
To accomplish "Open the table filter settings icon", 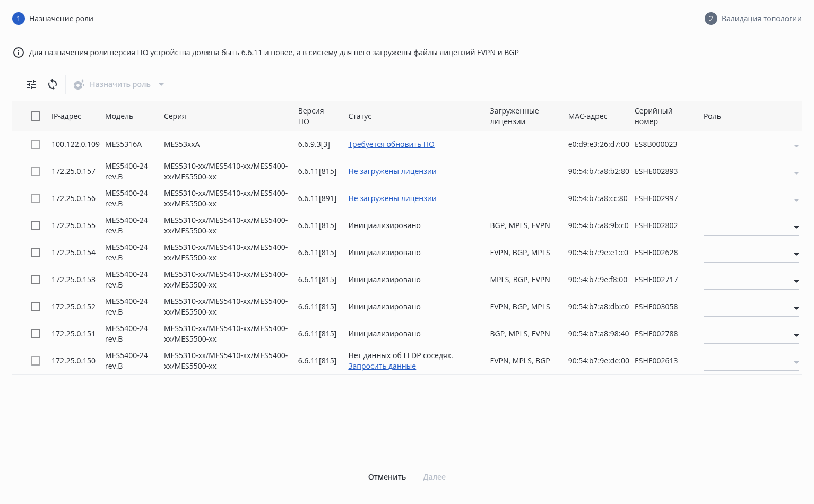I will (31, 84).
